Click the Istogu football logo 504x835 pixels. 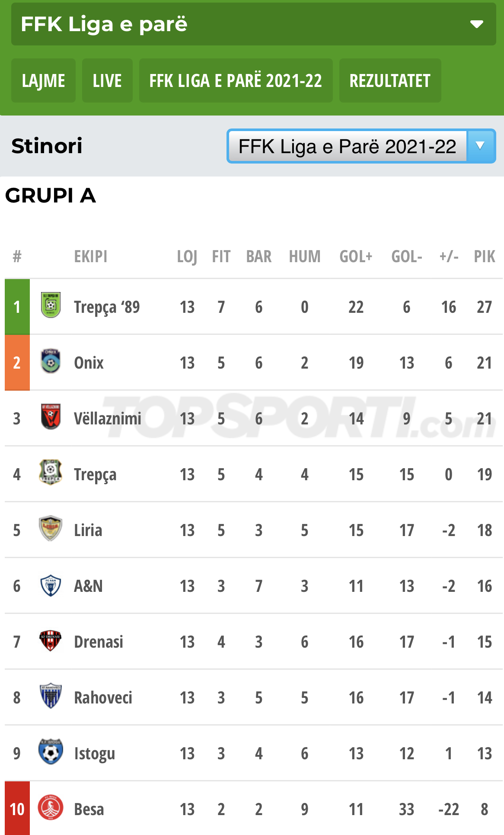pos(51,752)
